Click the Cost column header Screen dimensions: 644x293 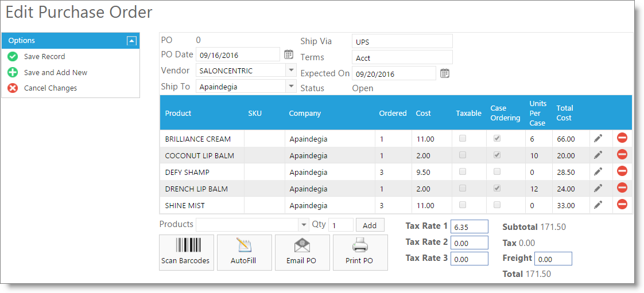pyautogui.click(x=423, y=114)
